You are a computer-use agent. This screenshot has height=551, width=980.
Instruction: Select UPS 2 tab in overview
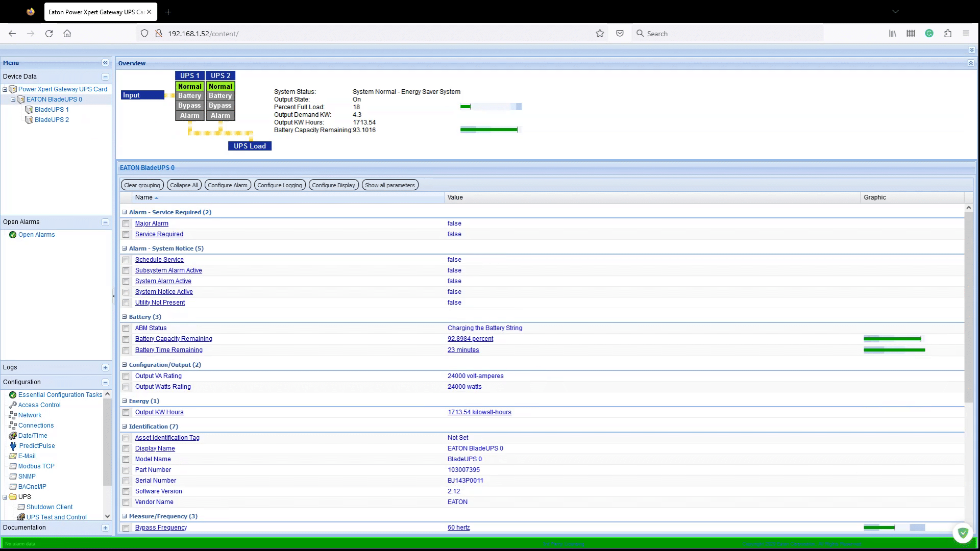point(220,76)
